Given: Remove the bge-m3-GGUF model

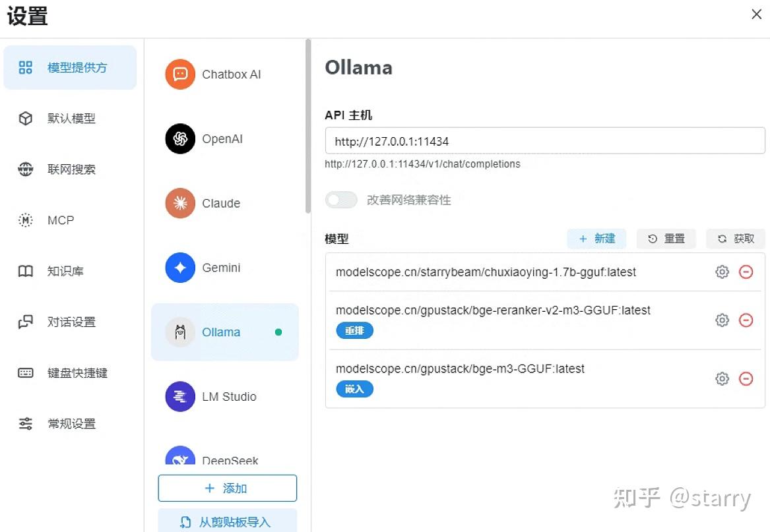Looking at the screenshot, I should [x=746, y=378].
